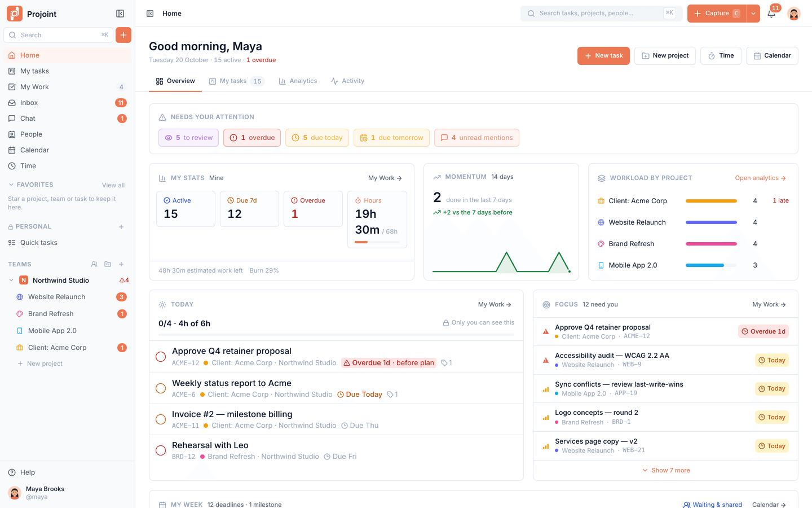Click tag icon on Weekly status report row
The width and height of the screenshot is (812, 508).
(x=390, y=395)
